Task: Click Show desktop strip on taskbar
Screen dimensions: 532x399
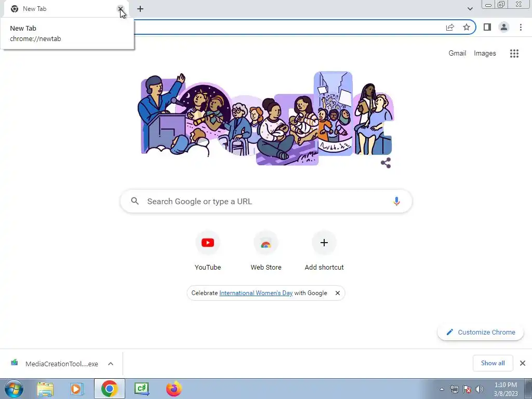Action: point(528,389)
